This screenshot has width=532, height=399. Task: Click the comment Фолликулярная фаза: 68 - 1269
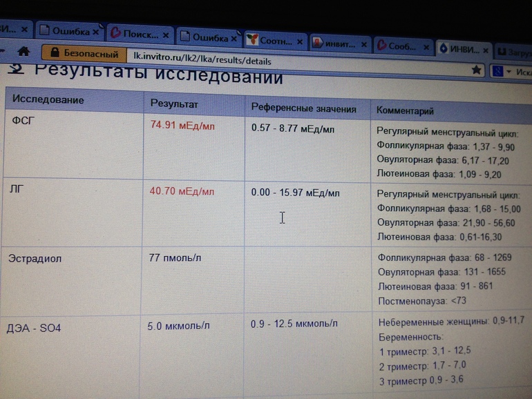tap(444, 257)
